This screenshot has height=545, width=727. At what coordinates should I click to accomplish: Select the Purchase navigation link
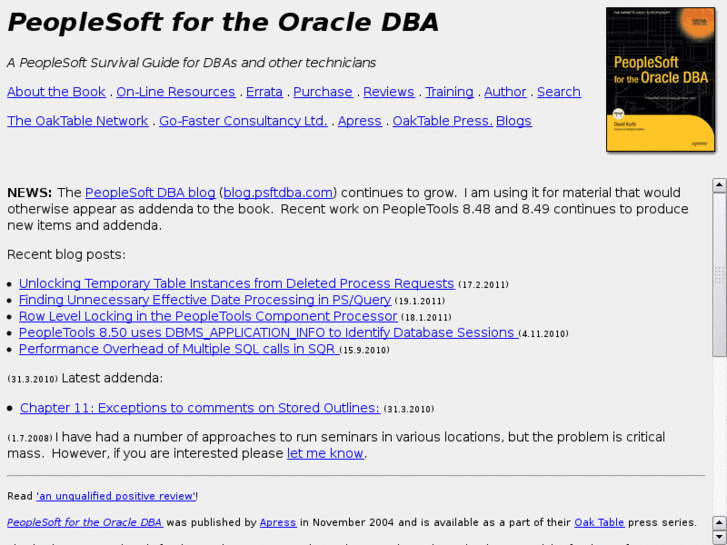[323, 92]
